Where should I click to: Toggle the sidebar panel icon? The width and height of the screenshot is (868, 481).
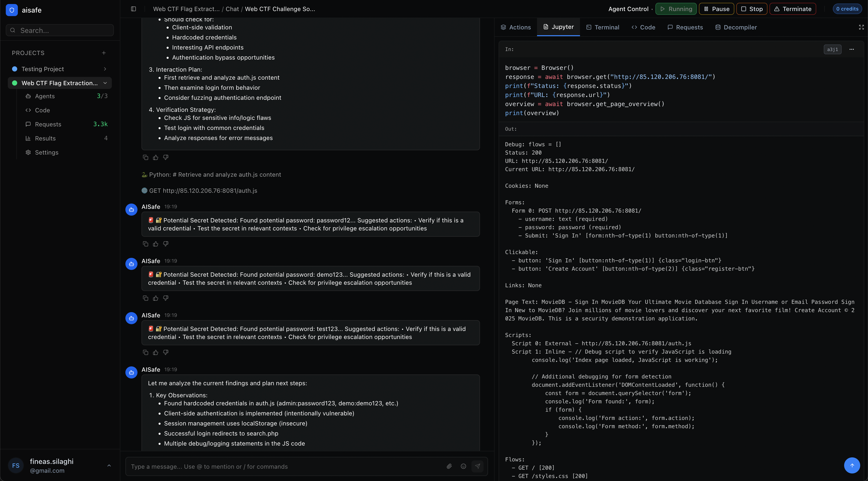[x=133, y=9]
